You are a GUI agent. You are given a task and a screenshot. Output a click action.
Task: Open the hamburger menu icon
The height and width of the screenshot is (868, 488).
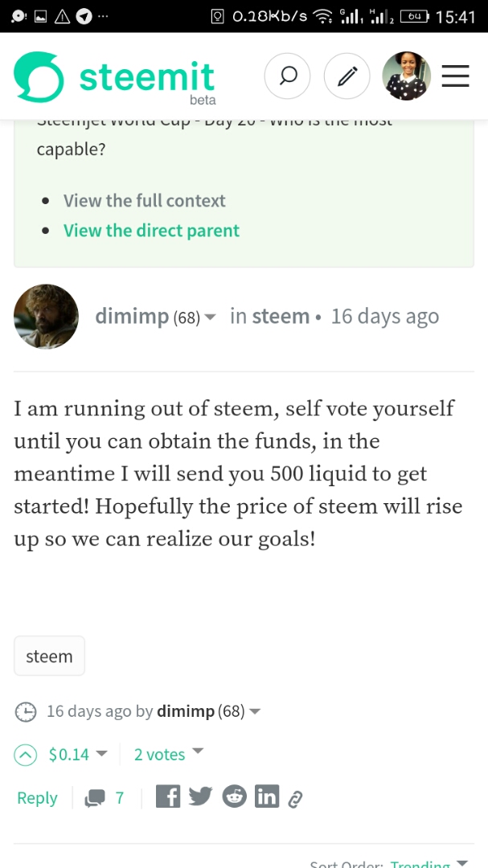click(456, 76)
